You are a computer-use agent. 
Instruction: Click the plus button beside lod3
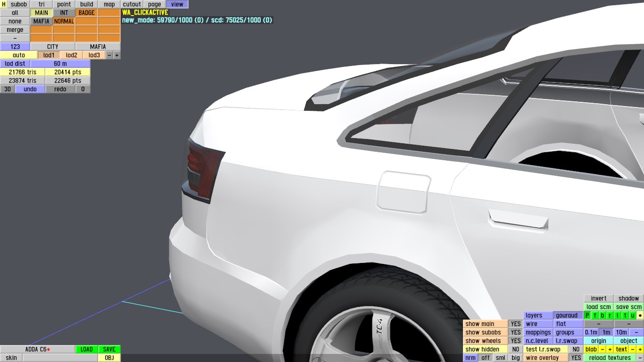[117, 55]
